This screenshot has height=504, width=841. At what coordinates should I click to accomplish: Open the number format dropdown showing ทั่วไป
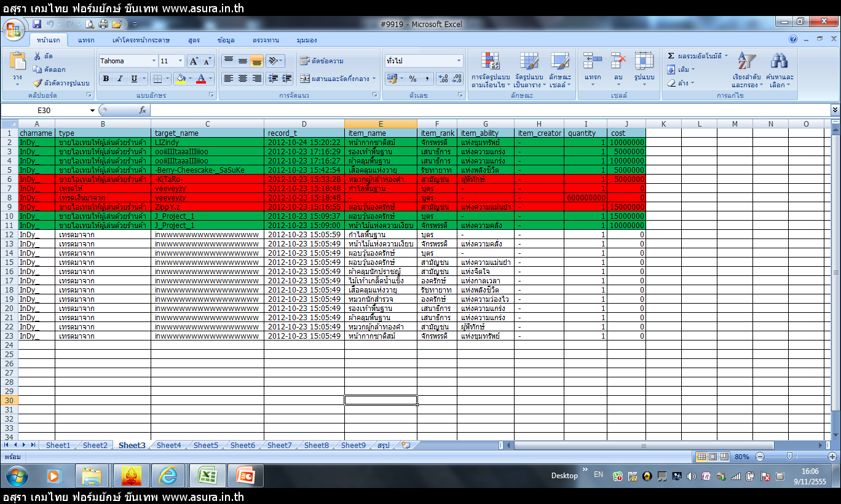pos(459,61)
